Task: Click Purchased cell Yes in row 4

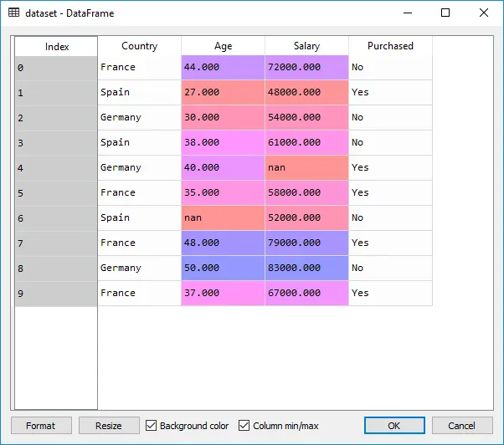Action: coord(390,167)
